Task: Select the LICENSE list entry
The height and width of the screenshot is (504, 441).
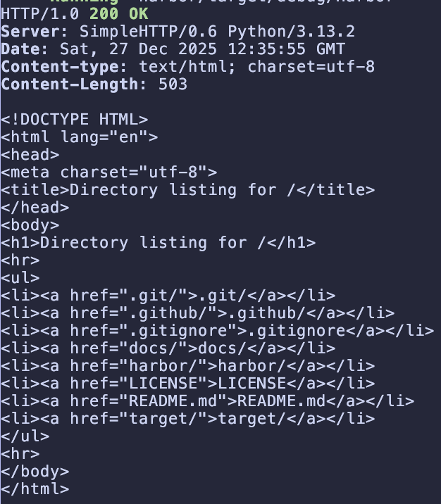Action: pos(188,384)
